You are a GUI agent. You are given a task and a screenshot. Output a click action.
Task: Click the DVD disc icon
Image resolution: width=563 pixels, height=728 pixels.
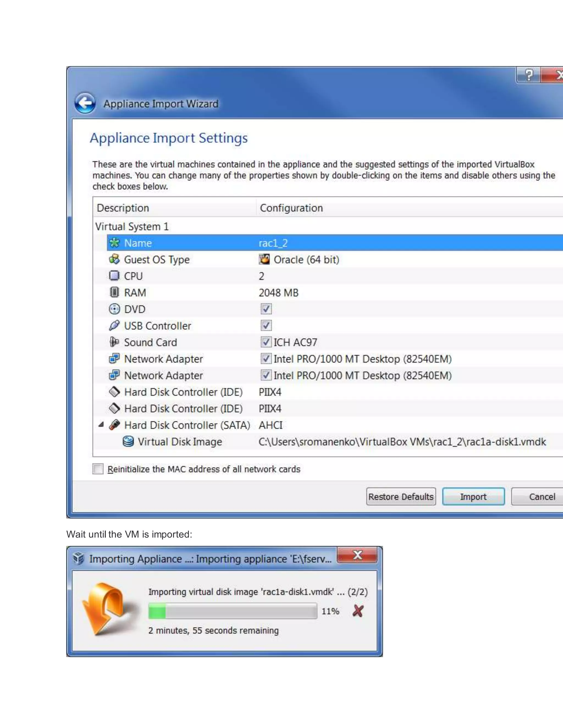pos(114,309)
